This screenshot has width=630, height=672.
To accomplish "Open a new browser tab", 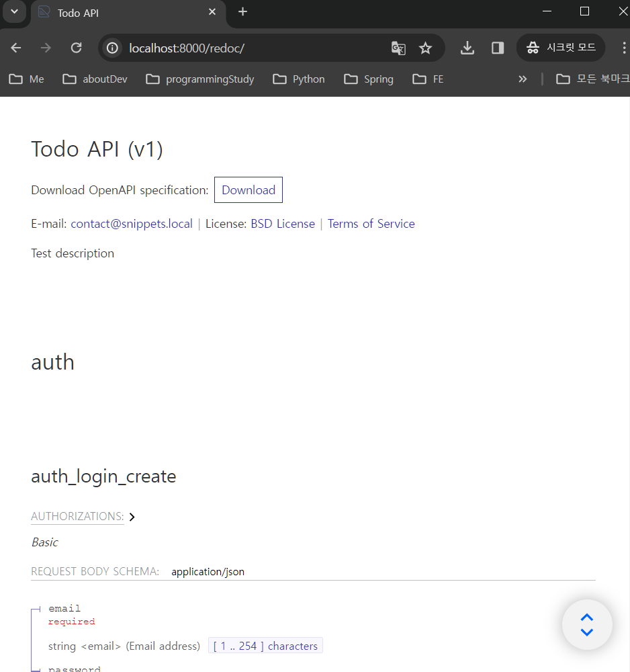I will pyautogui.click(x=243, y=11).
